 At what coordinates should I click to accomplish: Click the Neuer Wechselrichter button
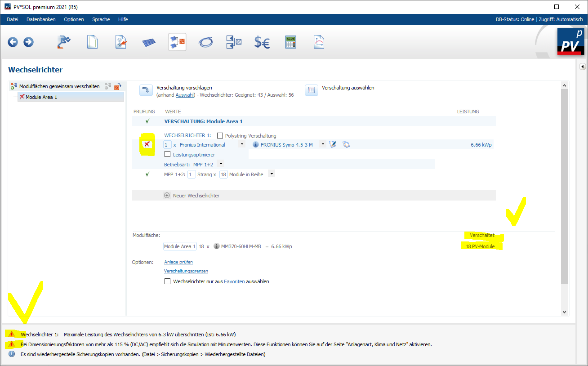[x=313, y=196]
